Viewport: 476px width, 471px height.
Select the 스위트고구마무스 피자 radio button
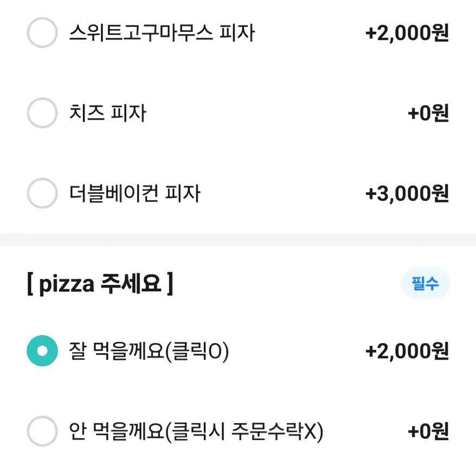(x=42, y=33)
